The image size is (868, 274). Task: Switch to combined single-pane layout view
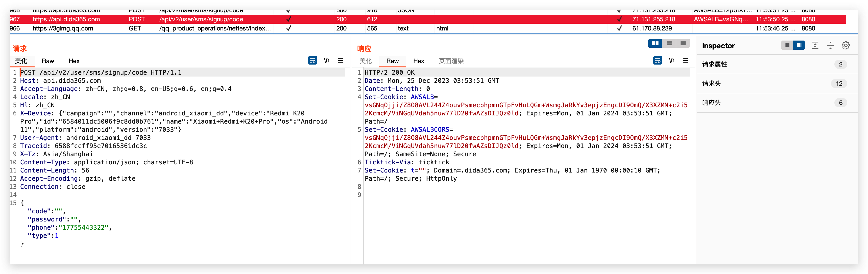point(683,43)
